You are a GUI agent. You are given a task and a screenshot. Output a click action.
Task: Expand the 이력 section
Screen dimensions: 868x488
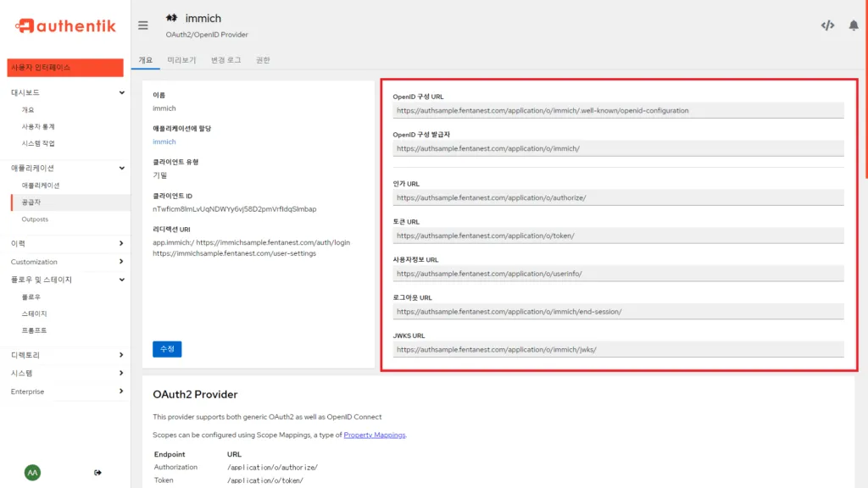pos(120,243)
